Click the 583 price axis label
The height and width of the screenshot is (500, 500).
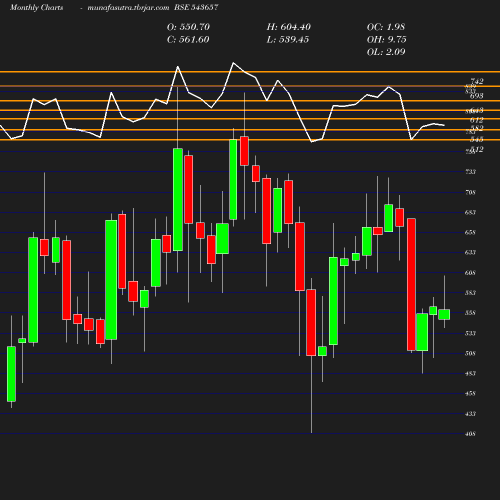(x=470, y=293)
